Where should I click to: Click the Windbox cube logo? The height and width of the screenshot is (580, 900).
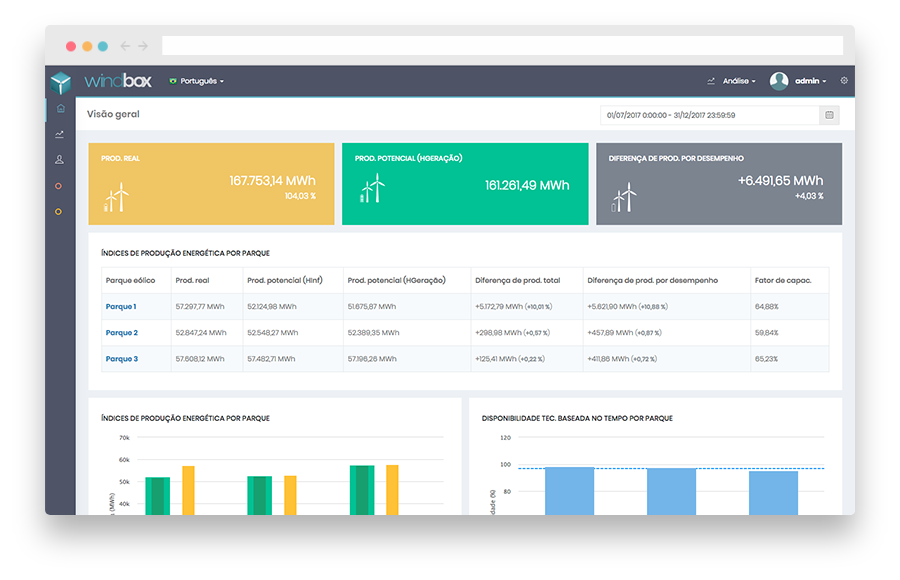click(x=61, y=82)
